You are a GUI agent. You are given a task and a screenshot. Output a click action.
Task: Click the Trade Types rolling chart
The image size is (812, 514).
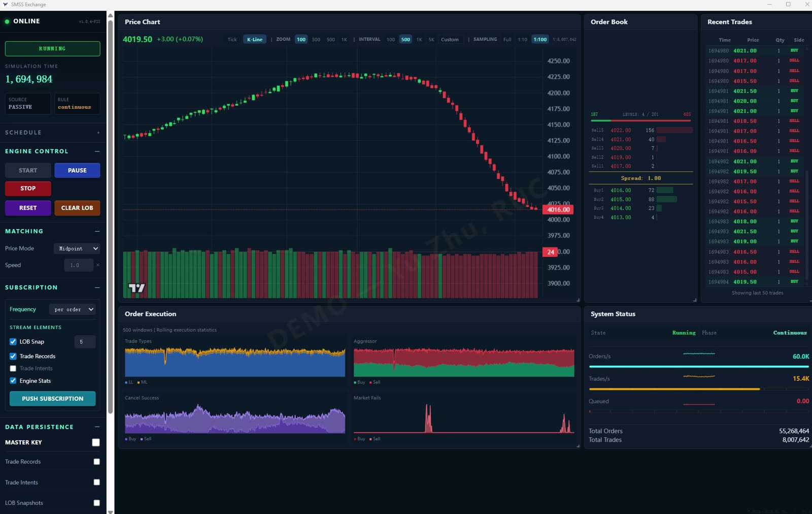tap(235, 362)
